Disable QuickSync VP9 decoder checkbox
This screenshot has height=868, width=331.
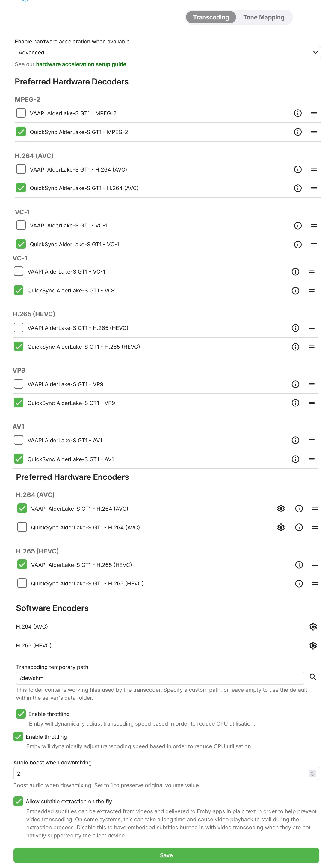(x=19, y=403)
